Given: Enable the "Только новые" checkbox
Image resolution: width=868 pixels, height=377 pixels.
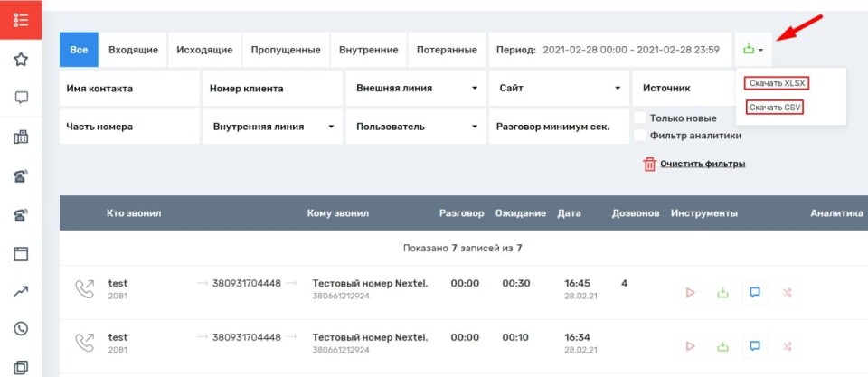Looking at the screenshot, I should point(640,118).
